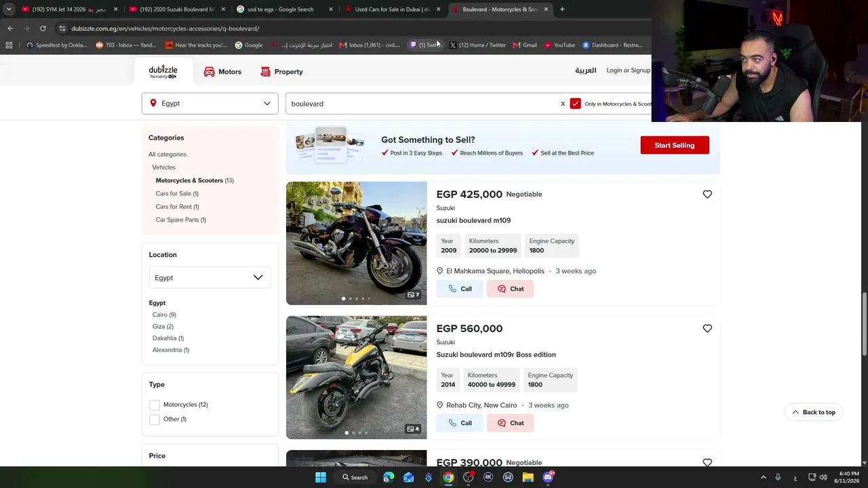Close the usd to egp tab
Viewport: 868px width, 488px height.
coord(331,9)
